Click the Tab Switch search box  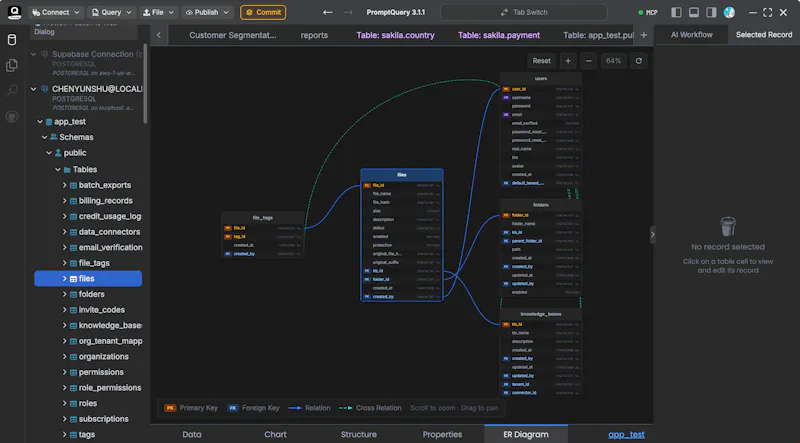(524, 12)
